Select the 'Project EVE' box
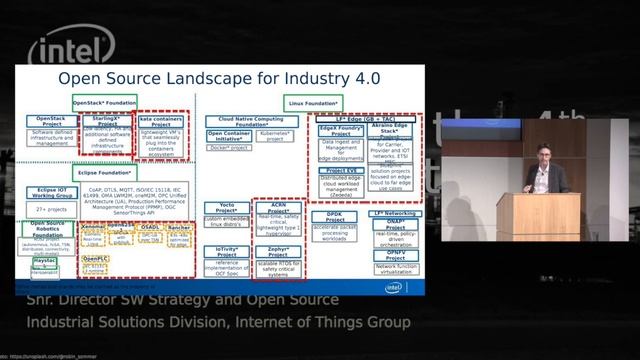The image size is (640, 360). tap(341, 171)
